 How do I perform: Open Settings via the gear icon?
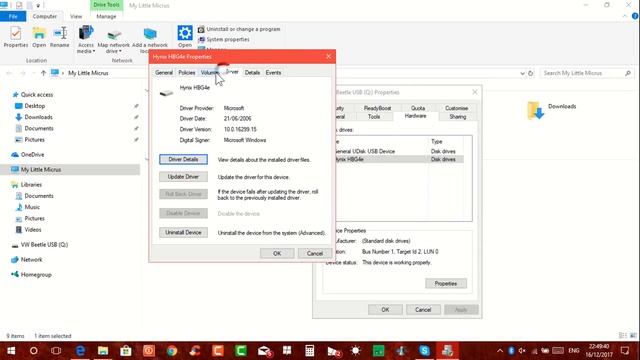(x=185, y=33)
